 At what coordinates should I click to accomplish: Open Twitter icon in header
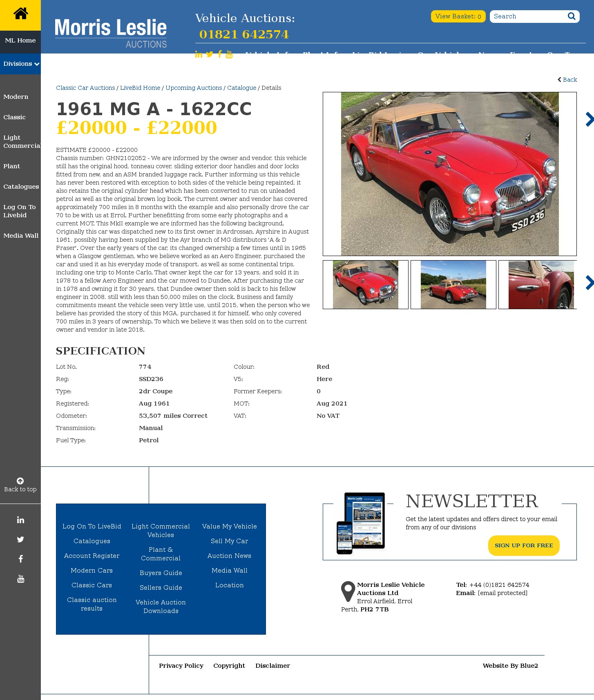(x=210, y=54)
